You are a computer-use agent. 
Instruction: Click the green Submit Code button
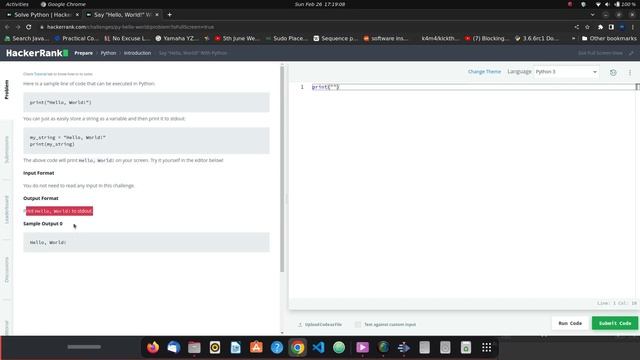click(x=615, y=323)
